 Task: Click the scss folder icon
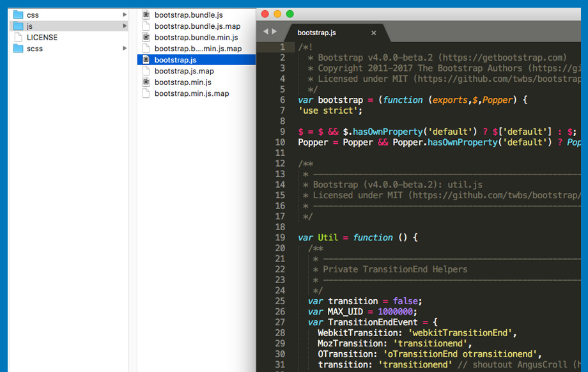(18, 49)
